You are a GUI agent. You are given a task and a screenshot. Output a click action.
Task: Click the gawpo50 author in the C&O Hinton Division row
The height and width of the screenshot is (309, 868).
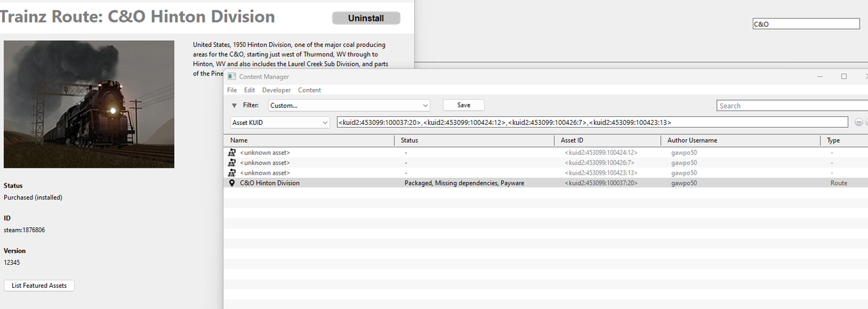coord(684,183)
